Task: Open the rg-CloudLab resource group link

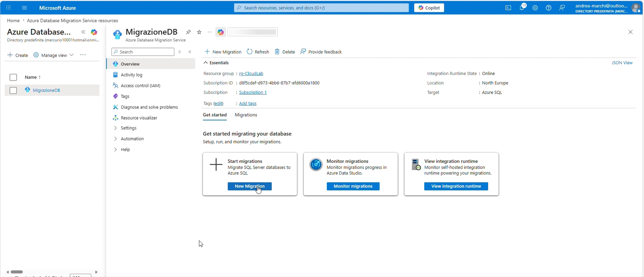Action: 251,74
